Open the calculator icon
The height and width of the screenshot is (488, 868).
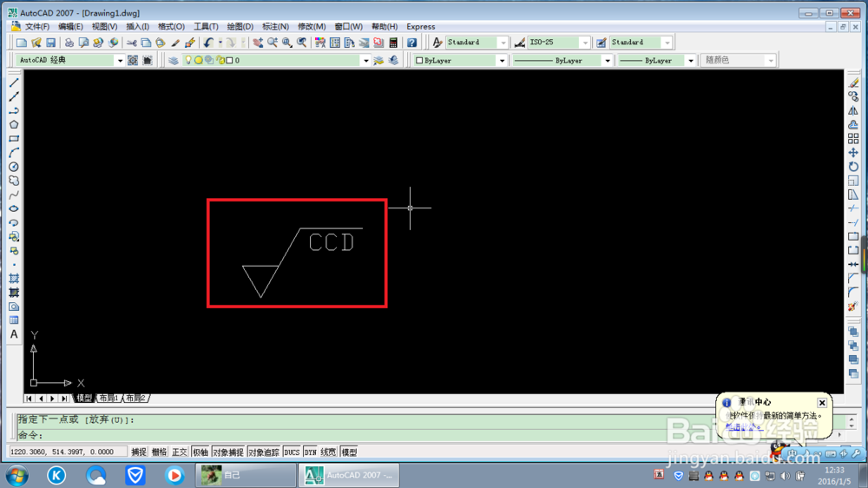pos(393,43)
